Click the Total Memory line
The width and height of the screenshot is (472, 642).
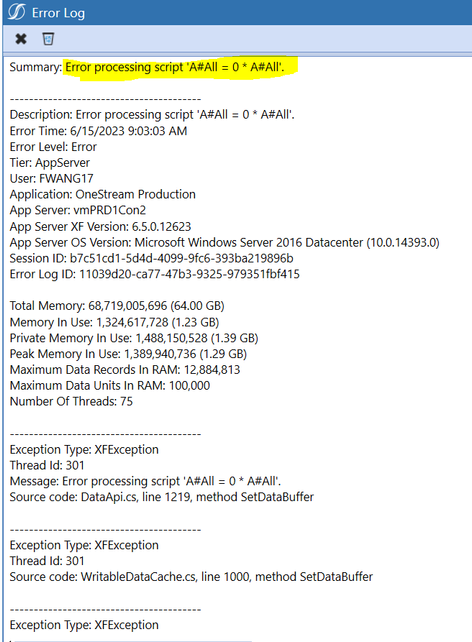[x=117, y=306]
